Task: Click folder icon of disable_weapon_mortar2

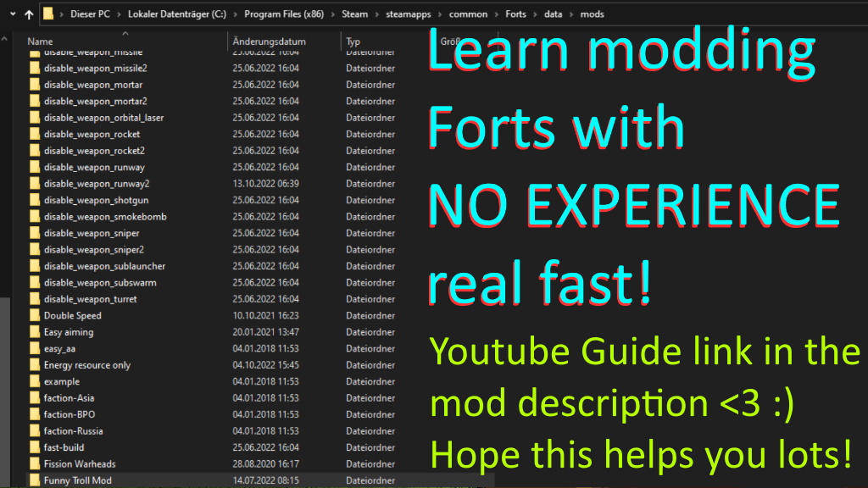Action: (x=34, y=102)
